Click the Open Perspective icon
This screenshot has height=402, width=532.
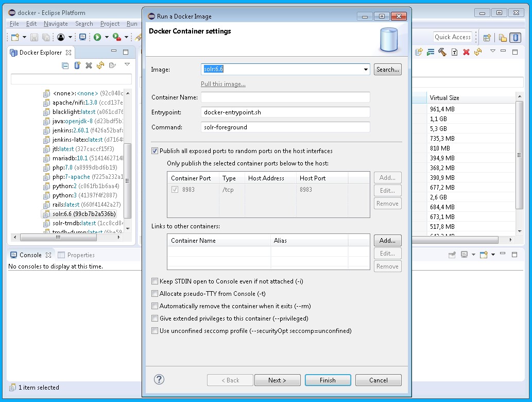(x=487, y=37)
